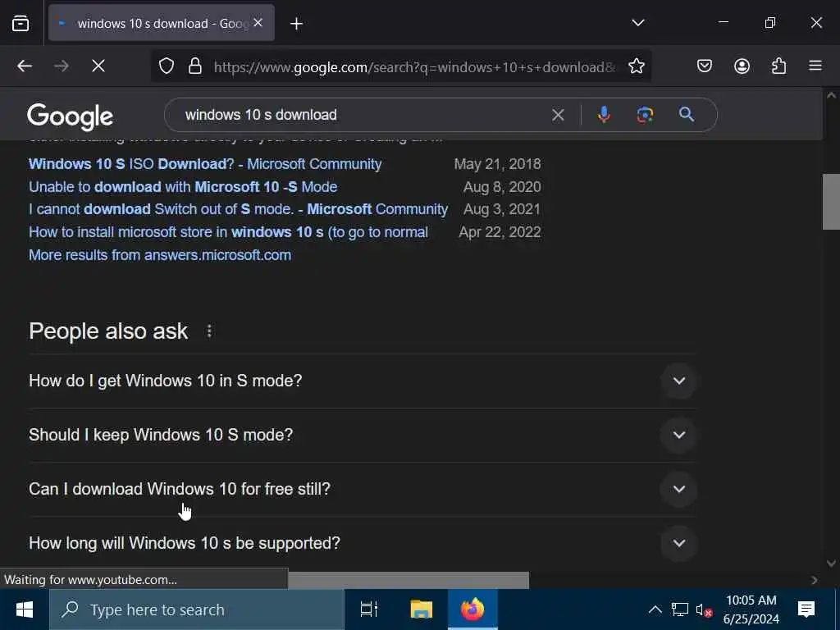Screen dimensions: 840x630
Task: Save page to Pocket
Action: tap(705, 66)
